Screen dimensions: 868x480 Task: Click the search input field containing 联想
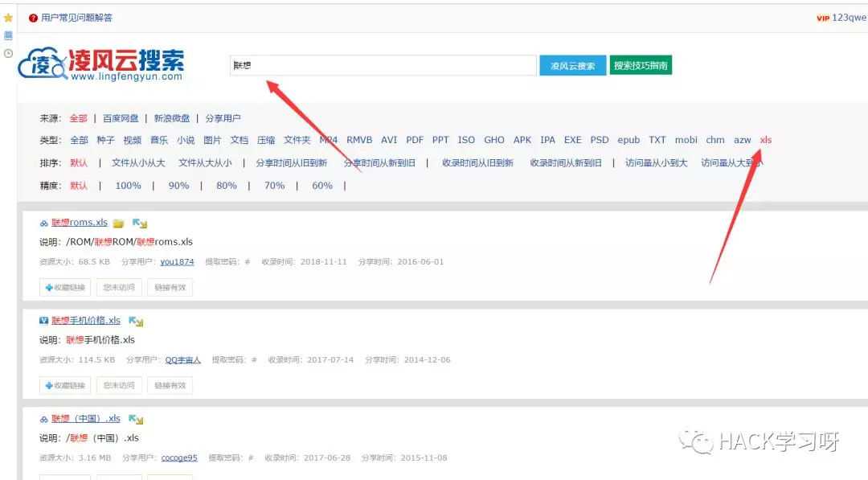click(383, 65)
